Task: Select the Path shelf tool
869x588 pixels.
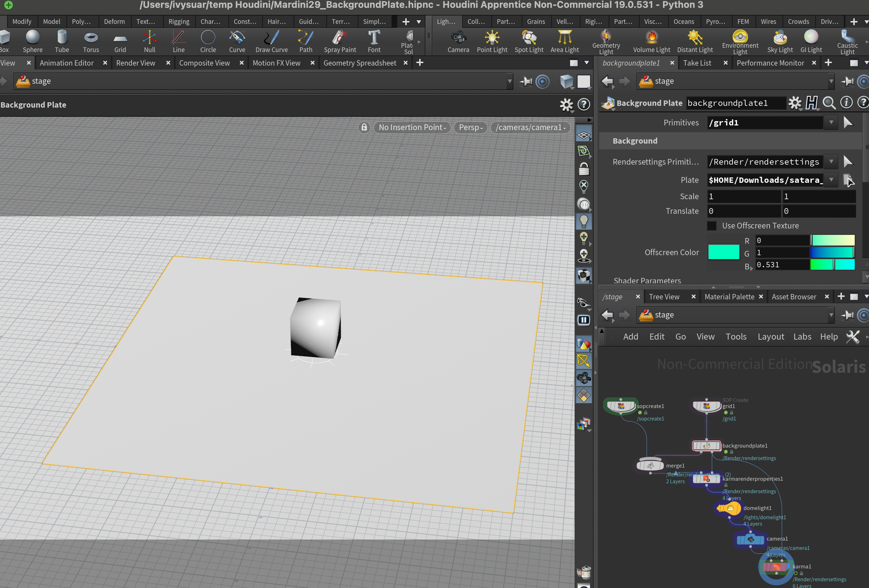Action: point(305,41)
